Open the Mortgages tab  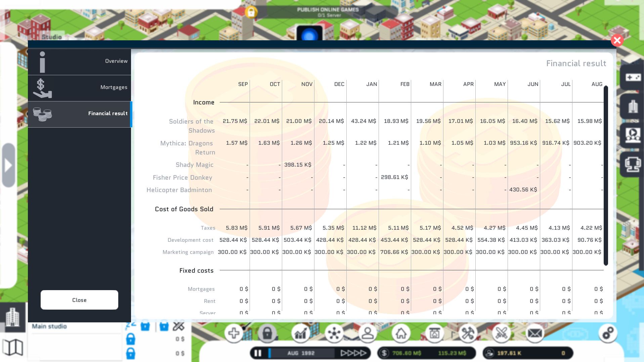click(79, 88)
